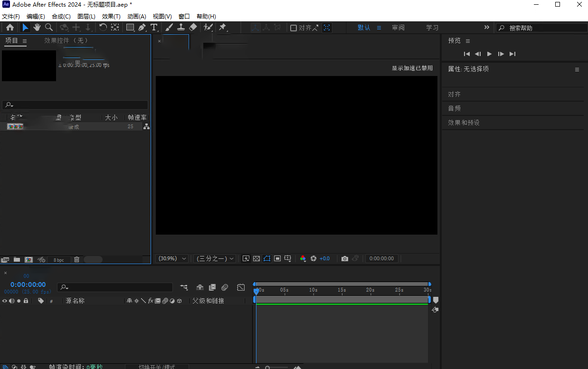Toggle the transparency grid in viewer
Viewport: 588px width, 369px height.
click(x=256, y=258)
